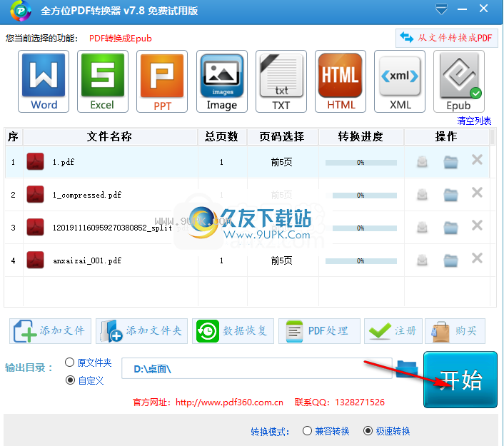This screenshot has width=504, height=446.
Task: Select the Excel conversion format
Action: click(x=103, y=81)
